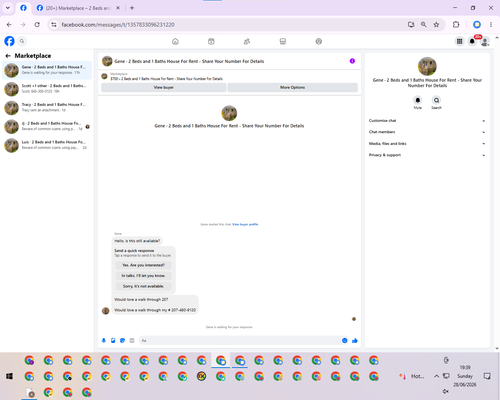Open the Marketplace storefront icon in the top navigation
Screen dimensions: 500x400
click(283, 41)
